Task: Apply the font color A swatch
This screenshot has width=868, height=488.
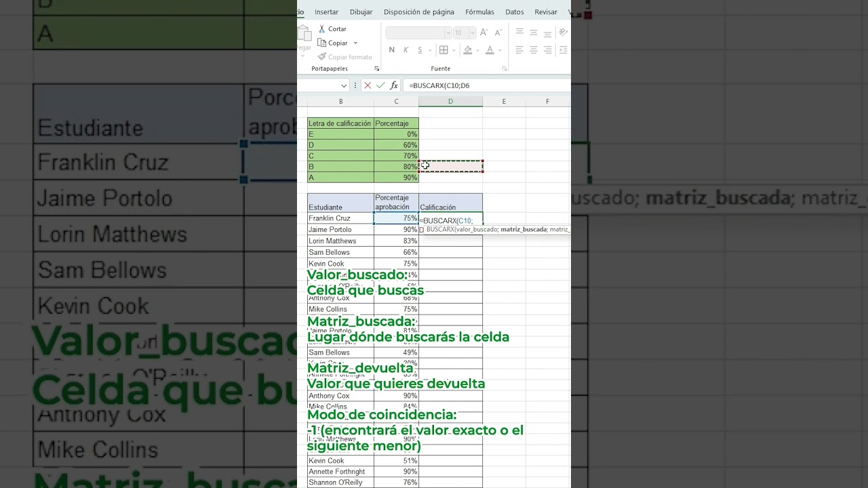Action: click(490, 50)
